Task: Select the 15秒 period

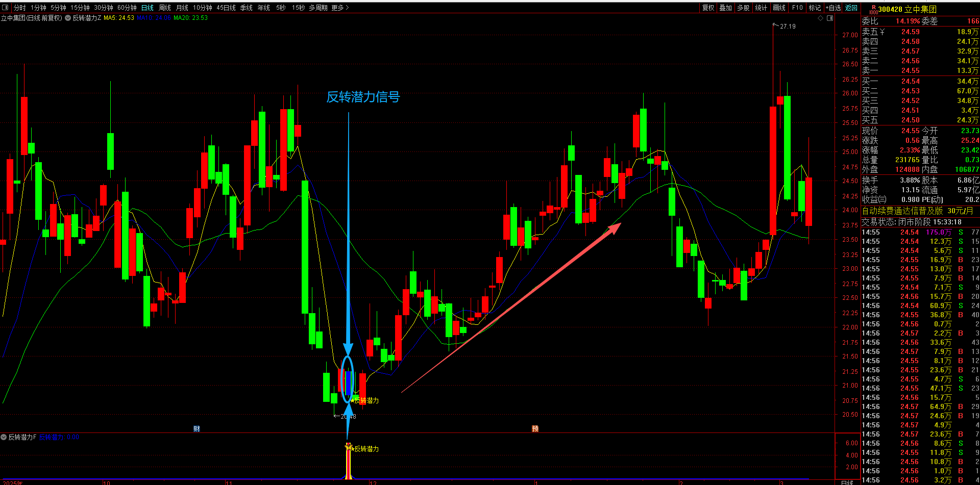Action: [x=298, y=8]
